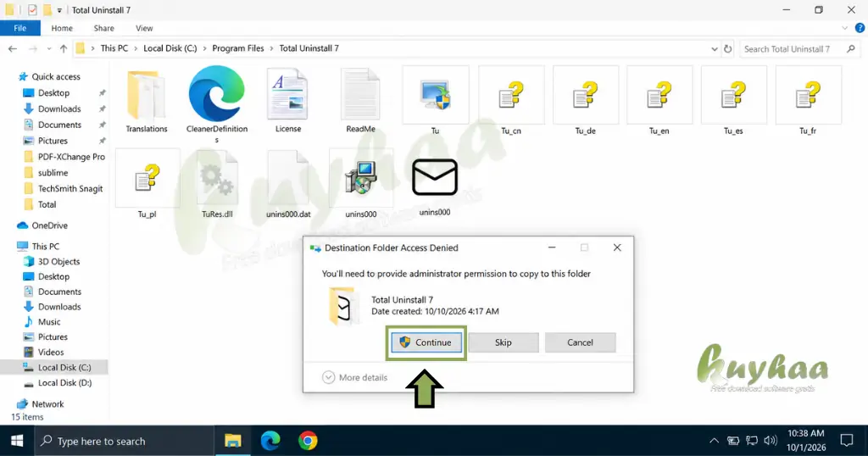
Task: Open the sublime folder in the sidebar
Action: (53, 173)
